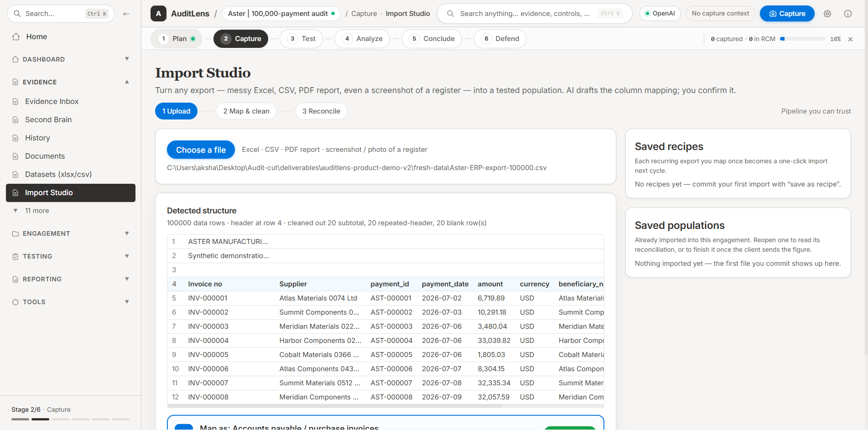Screen dimensions: 868x430
Task: Click the Capture breadcrumb link
Action: coord(364,14)
